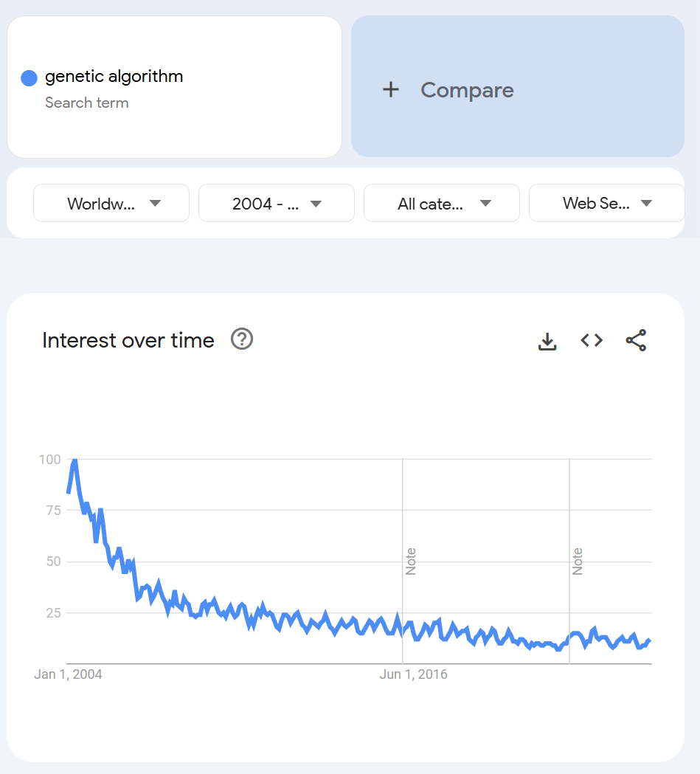Download the Interest over time data
700x774 pixels.
pyautogui.click(x=547, y=341)
